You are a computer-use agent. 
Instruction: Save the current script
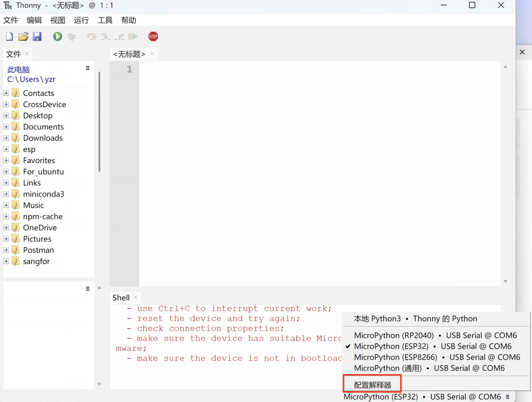(37, 36)
